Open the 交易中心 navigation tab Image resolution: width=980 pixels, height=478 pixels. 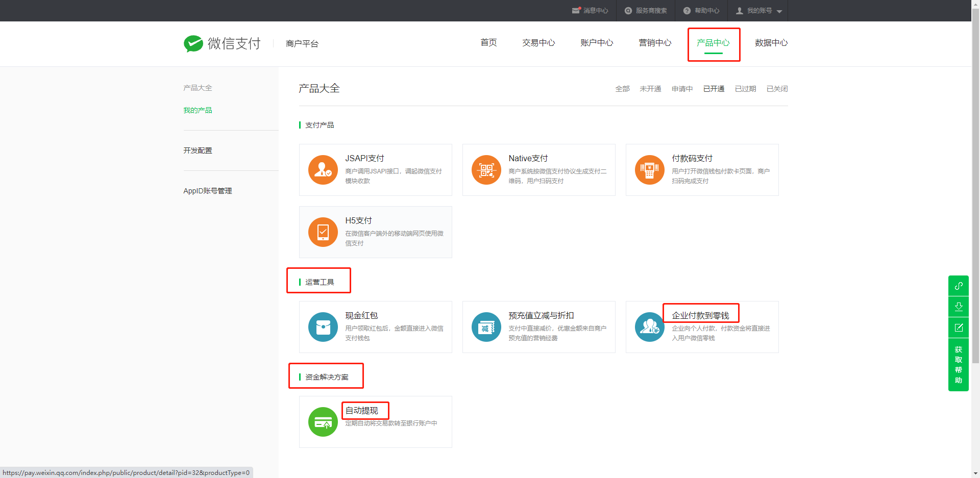point(538,43)
